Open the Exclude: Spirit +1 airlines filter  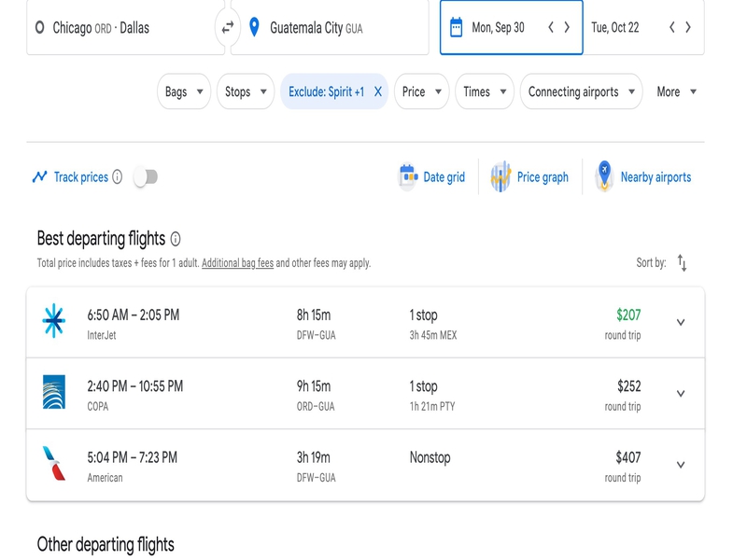326,91
